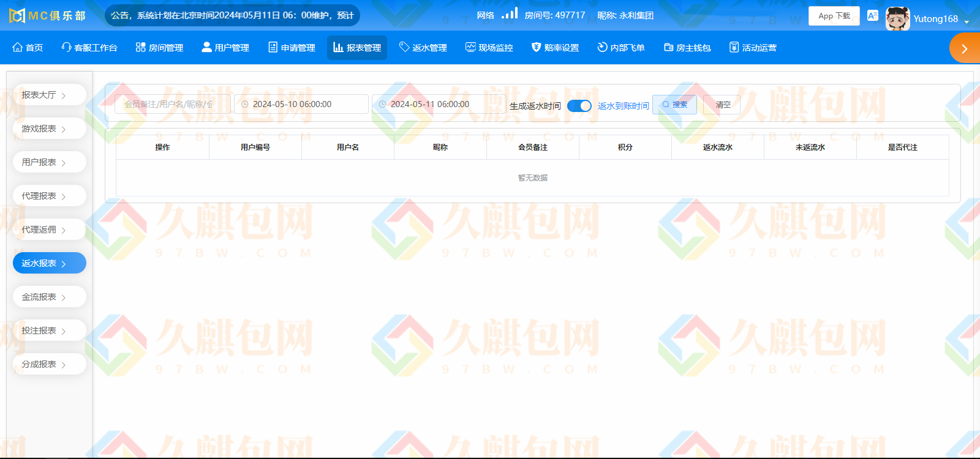Click 返水到账时间 label
Screen dimensions: 980x459
tap(623, 106)
